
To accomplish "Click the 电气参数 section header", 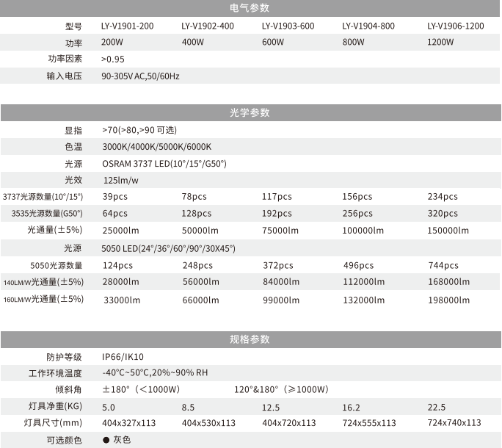I will [250, 8].
